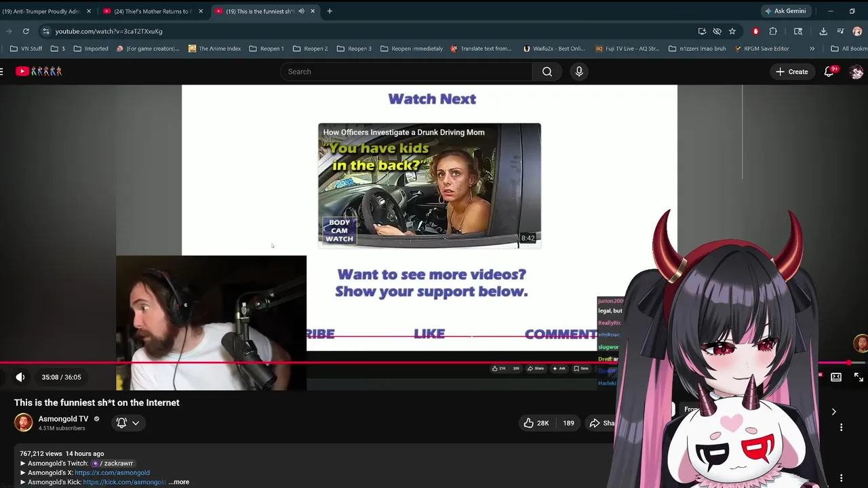Image resolution: width=868 pixels, height=488 pixels.
Task: Toggle the channel notification bell
Action: click(x=121, y=423)
